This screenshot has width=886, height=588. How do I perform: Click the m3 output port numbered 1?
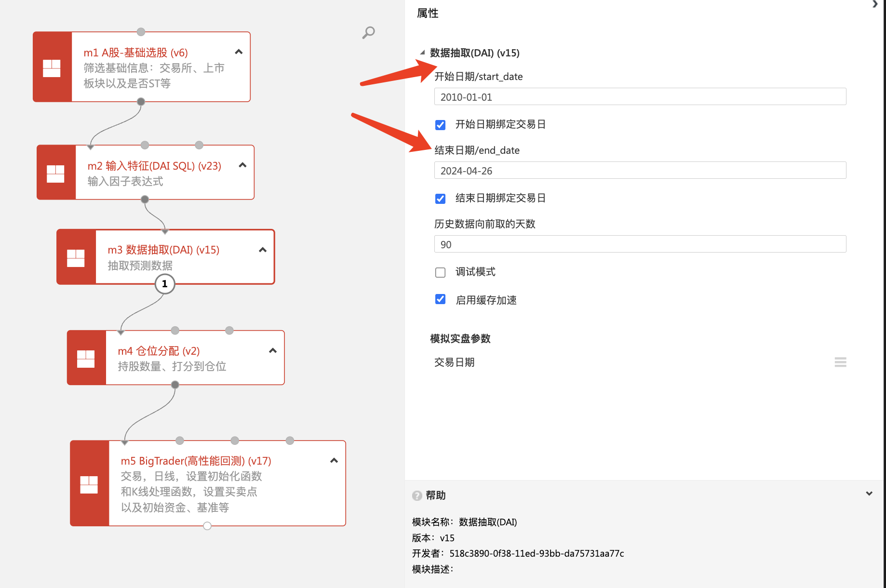click(165, 284)
